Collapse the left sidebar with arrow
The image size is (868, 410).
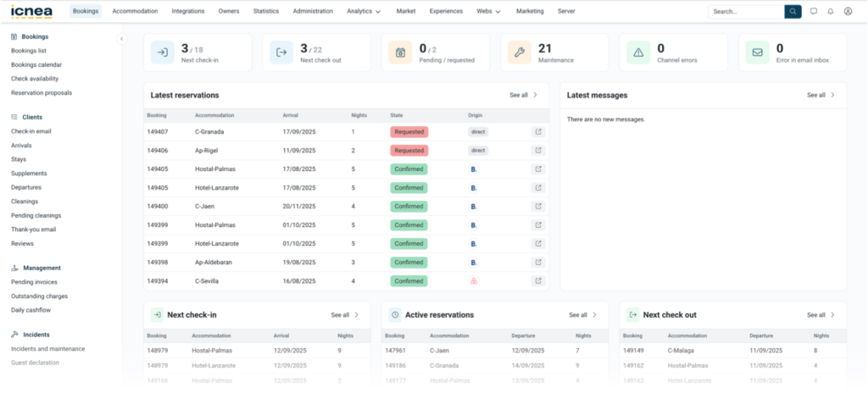pyautogui.click(x=121, y=39)
